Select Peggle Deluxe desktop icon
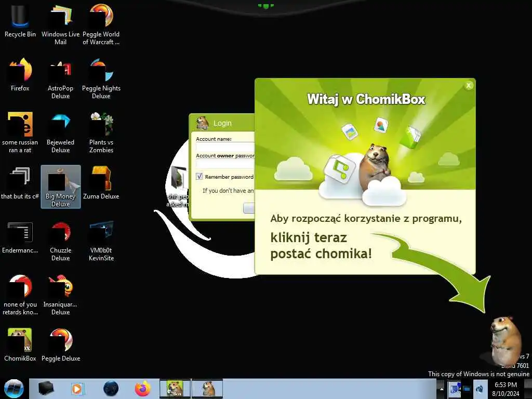 click(x=60, y=344)
